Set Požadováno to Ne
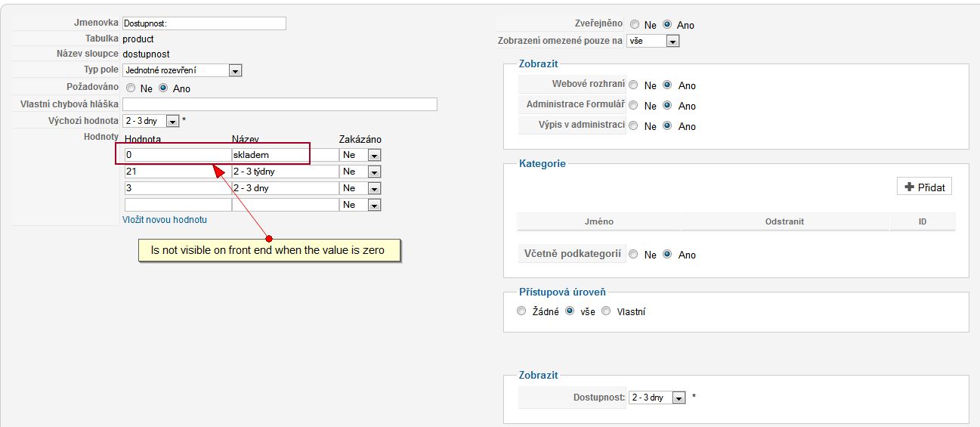 point(131,88)
